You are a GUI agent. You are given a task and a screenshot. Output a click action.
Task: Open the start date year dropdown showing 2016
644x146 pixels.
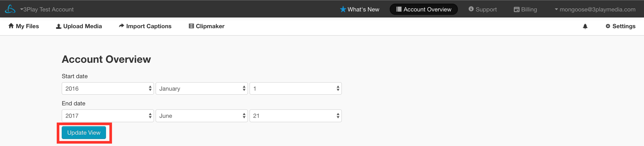pos(108,89)
